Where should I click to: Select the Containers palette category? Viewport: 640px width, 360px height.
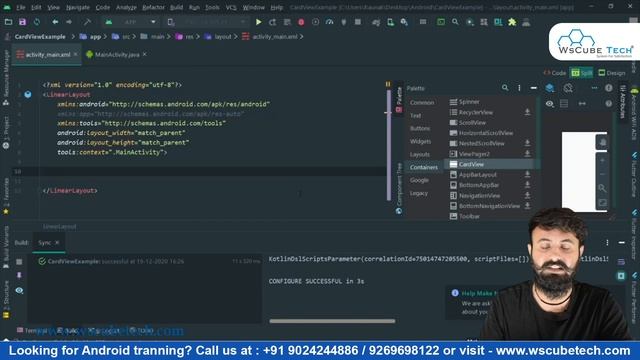point(424,167)
